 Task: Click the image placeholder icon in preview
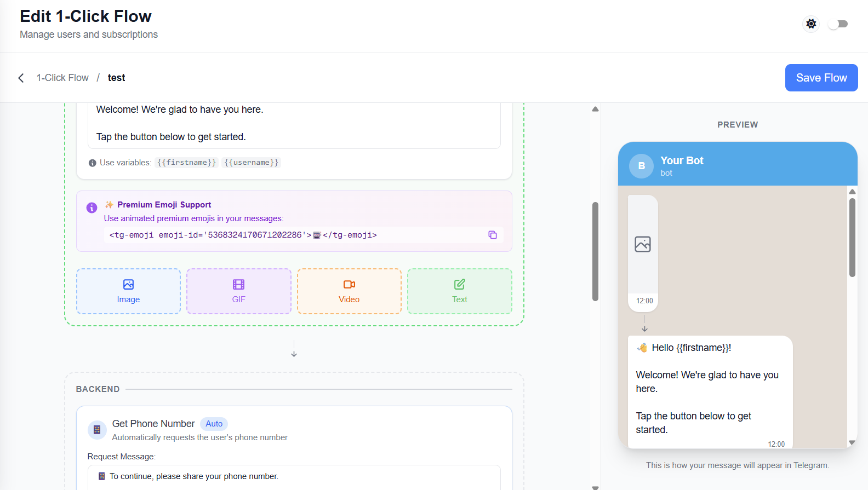[x=643, y=244]
